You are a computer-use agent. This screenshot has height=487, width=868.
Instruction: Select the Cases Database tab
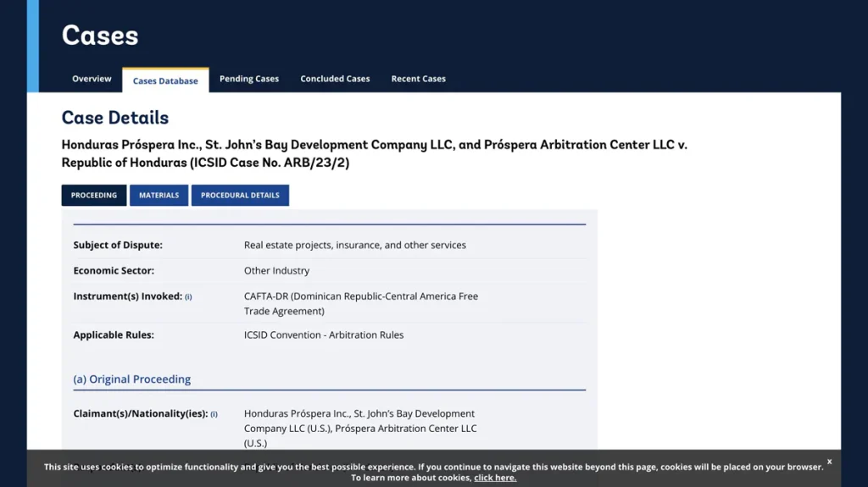click(165, 80)
